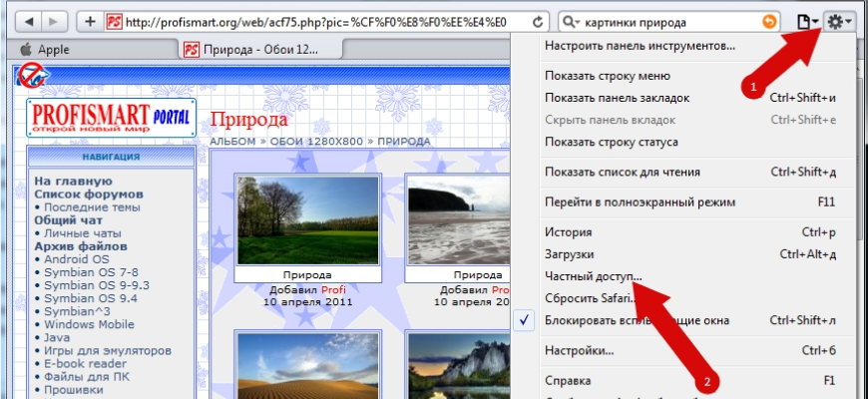Click the 'НАВИГАЦИЯ' sidebar header
Viewport: 868px width, 399px height.
point(111,157)
